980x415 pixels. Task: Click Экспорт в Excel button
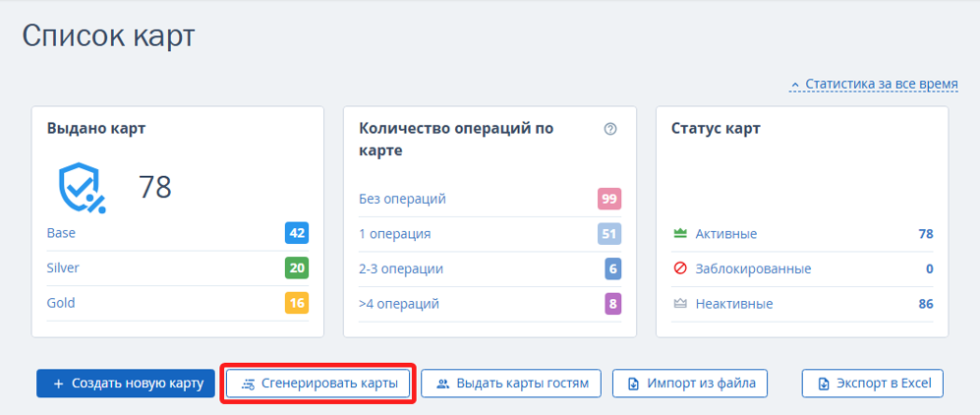pos(873,384)
